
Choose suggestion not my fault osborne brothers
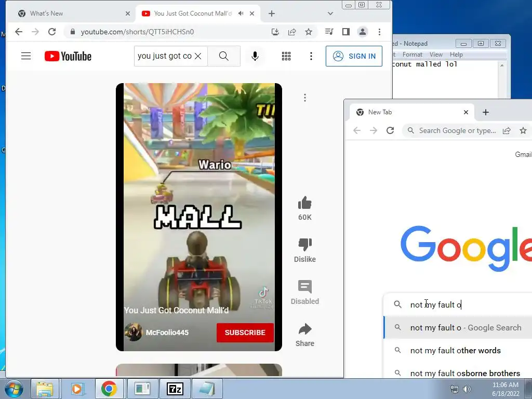point(458,373)
